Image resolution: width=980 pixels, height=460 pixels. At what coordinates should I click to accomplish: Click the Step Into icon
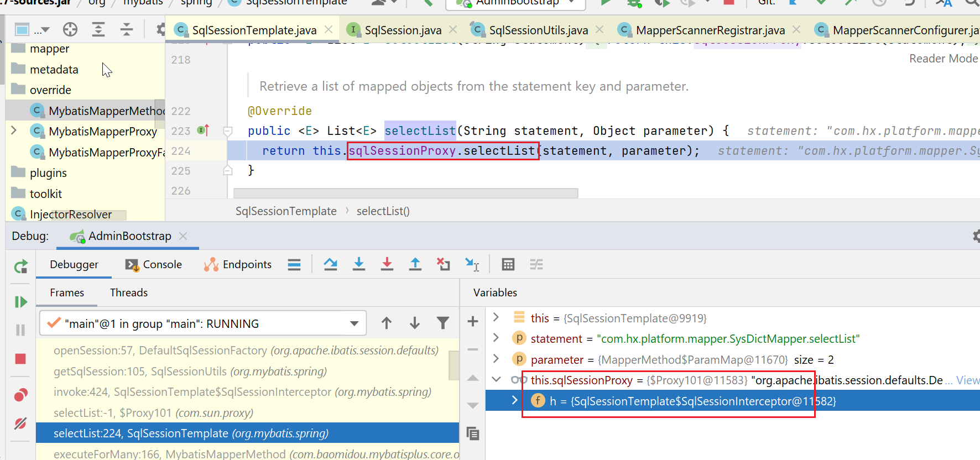tap(359, 265)
